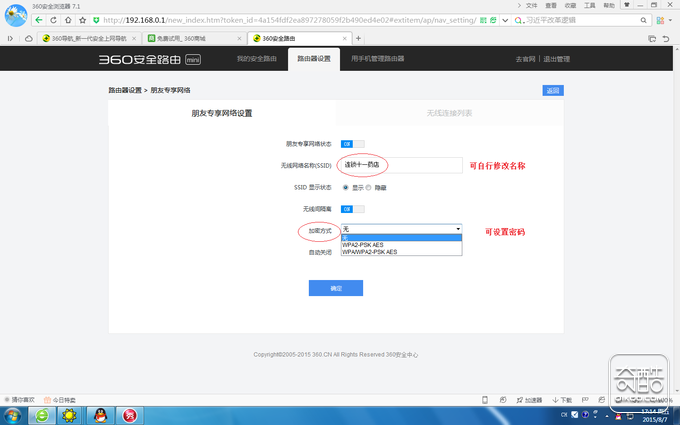Click 路由器设置 in the breadcrumb
Screen dimensions: 680x425
click(125, 90)
